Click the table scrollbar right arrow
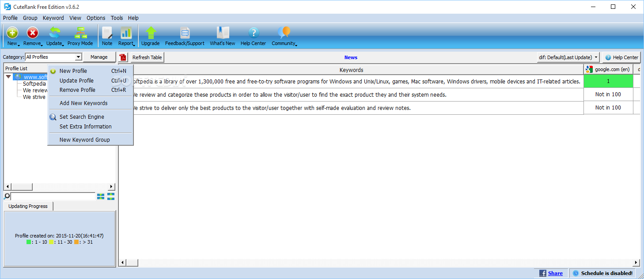Image resolution: width=644 pixels, height=279 pixels. tap(636, 263)
